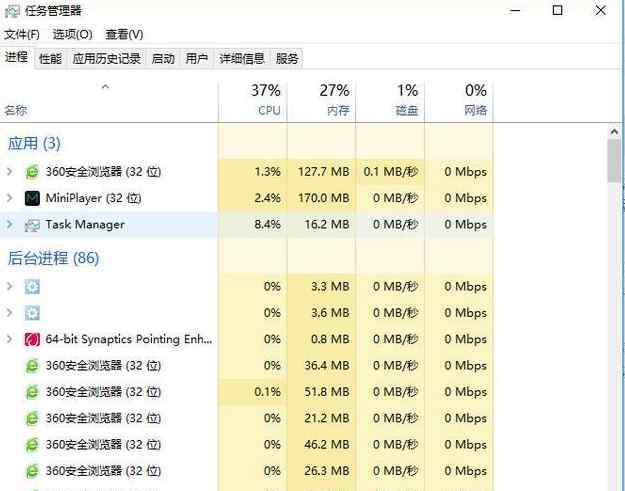625x491 pixels.
Task: Select the 应用 (3) group header
Action: pos(34,143)
